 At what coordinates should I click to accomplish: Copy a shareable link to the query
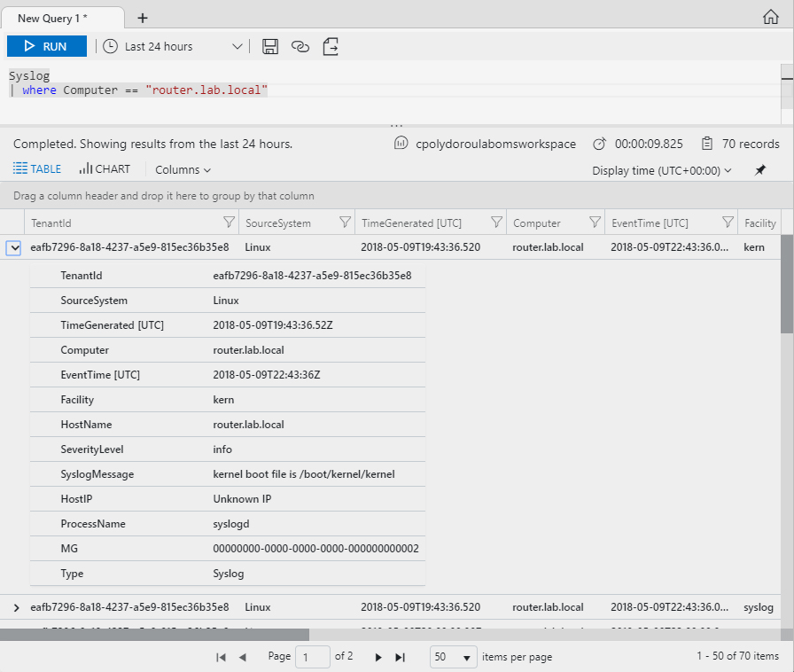[300, 46]
